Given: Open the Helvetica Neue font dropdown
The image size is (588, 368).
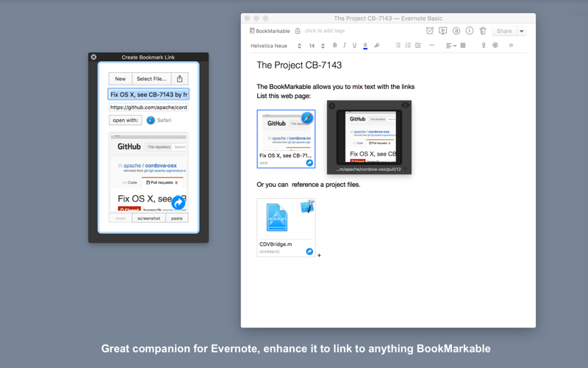Looking at the screenshot, I should coord(276,46).
